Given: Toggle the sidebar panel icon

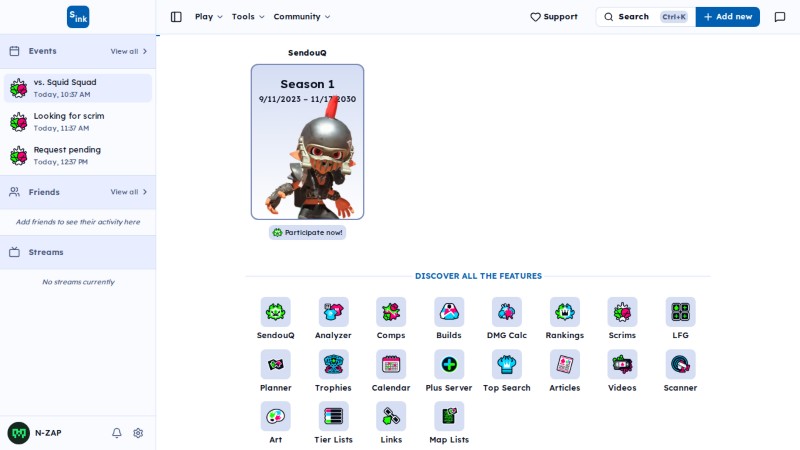Looking at the screenshot, I should coord(176,17).
